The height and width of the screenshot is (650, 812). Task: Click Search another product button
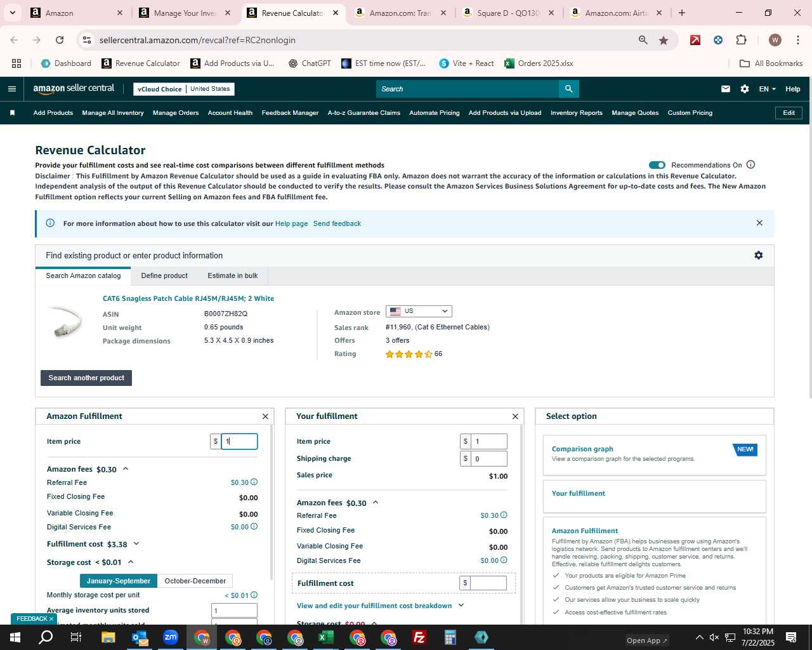coord(86,378)
